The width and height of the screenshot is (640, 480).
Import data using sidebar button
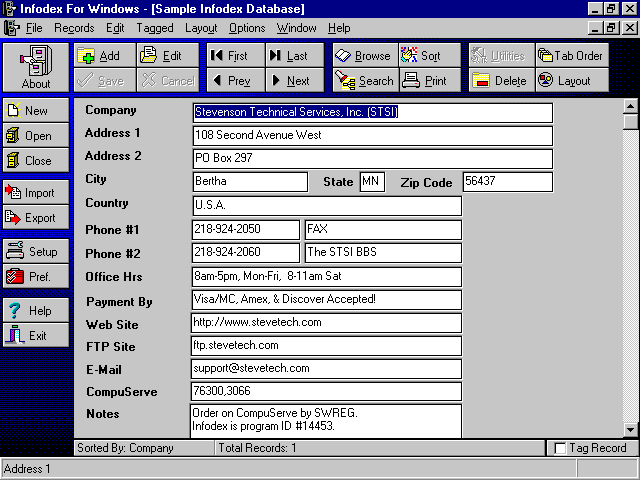[x=36, y=193]
